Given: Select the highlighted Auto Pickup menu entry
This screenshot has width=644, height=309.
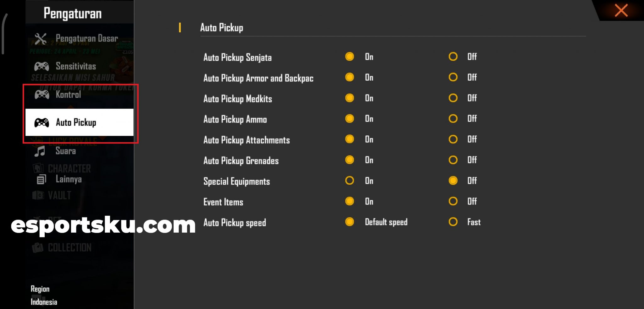Looking at the screenshot, I should [x=76, y=122].
